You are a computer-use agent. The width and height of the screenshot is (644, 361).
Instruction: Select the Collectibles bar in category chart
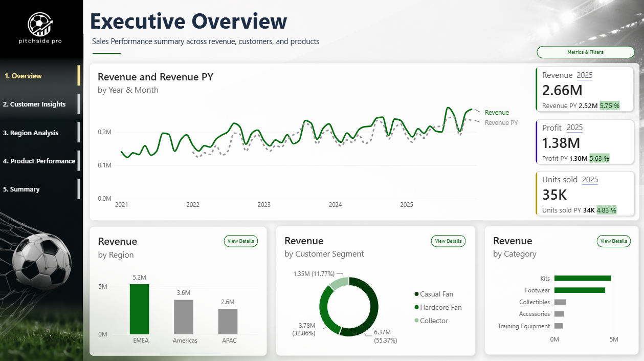[560, 302]
